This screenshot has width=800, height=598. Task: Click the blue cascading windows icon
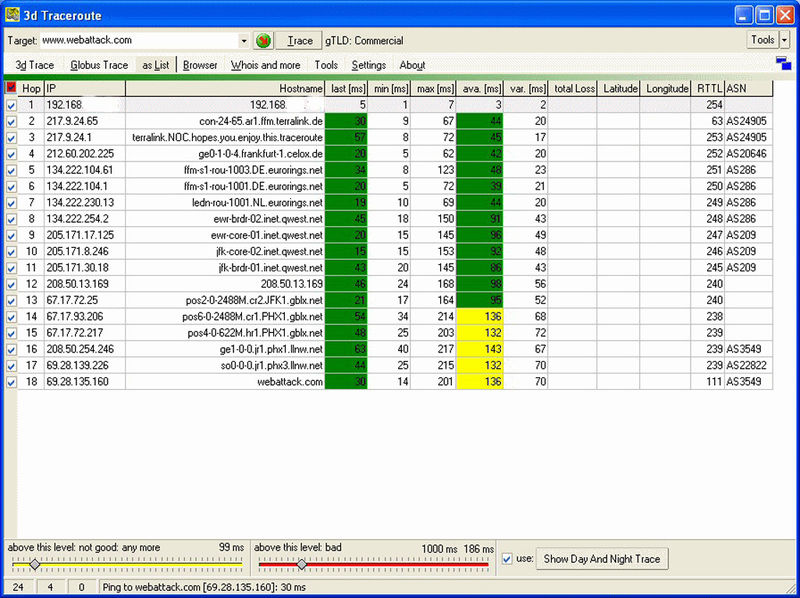pos(783,63)
